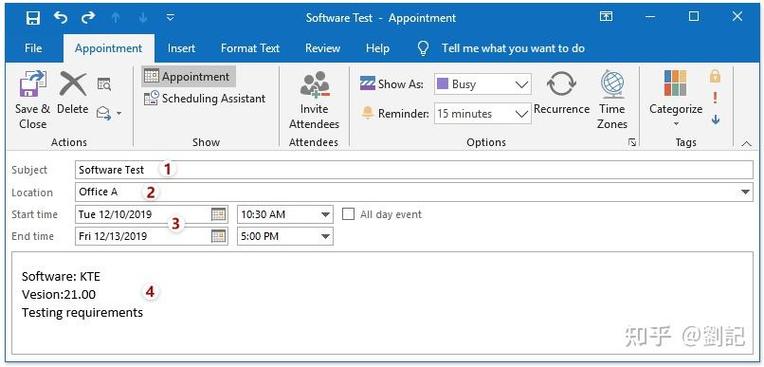This screenshot has height=367, width=764.
Task: Click the Categorize colored squares icon
Action: pyautogui.click(x=675, y=83)
